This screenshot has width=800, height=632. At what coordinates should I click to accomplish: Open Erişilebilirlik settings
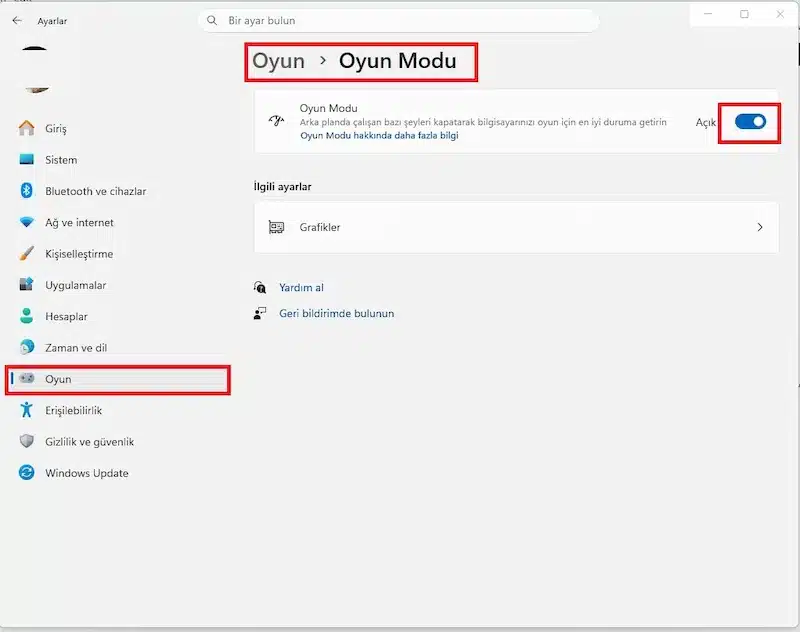point(117,410)
